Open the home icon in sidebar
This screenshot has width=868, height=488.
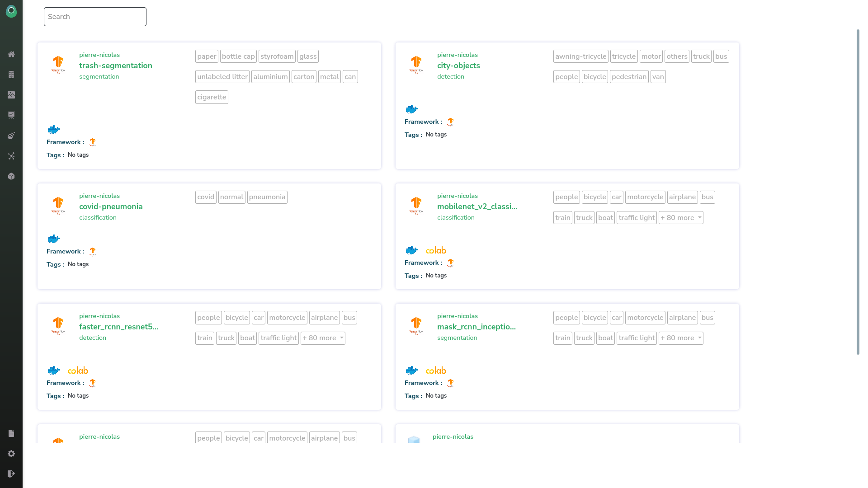11,54
